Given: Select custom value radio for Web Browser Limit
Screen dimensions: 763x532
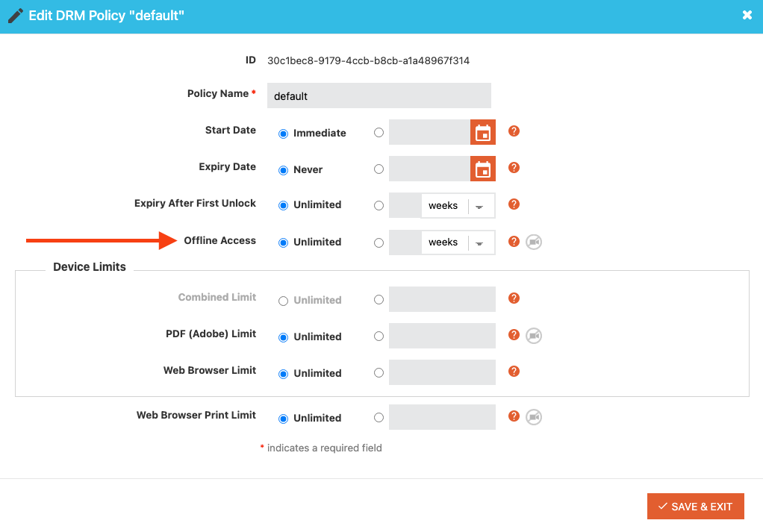Looking at the screenshot, I should [379, 372].
